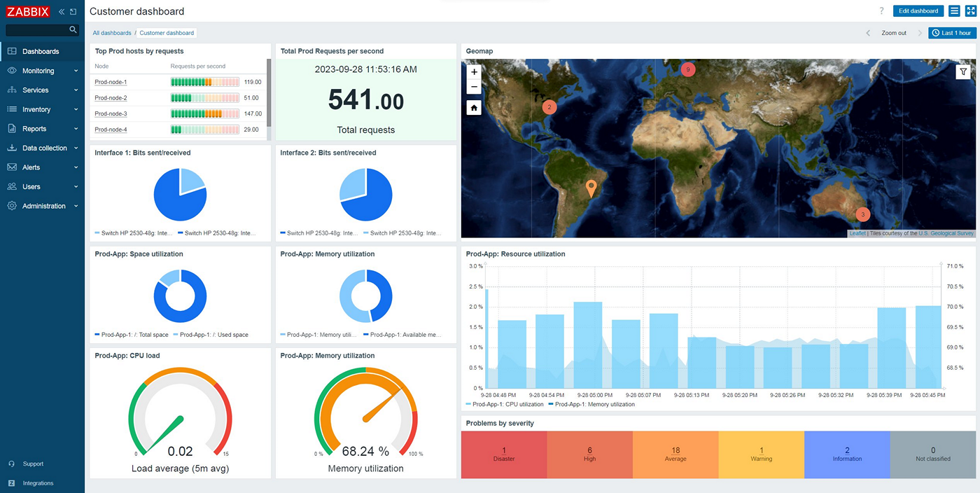This screenshot has height=493, width=980.
Task: Collapse the sidebar with the double-chevron toggle
Action: [61, 11]
